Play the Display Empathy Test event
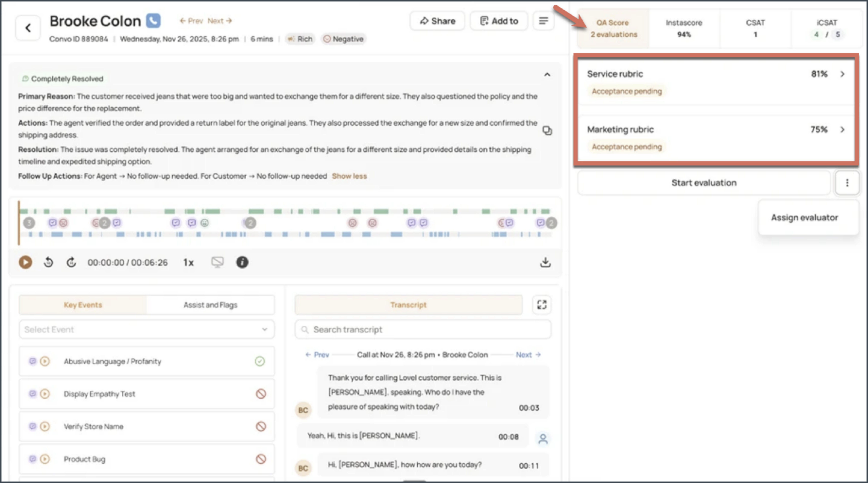Screen dimensions: 868x483 pos(45,394)
